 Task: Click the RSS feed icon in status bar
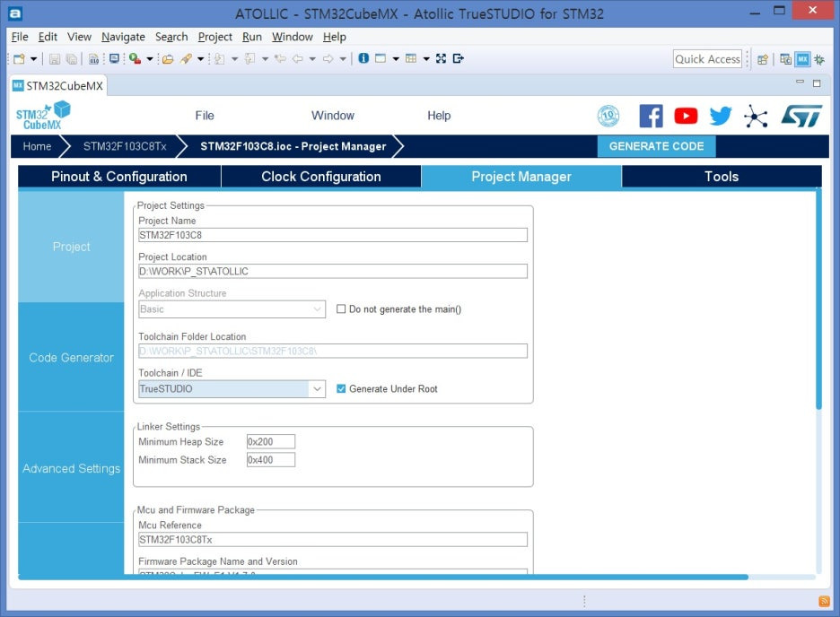[x=825, y=602]
